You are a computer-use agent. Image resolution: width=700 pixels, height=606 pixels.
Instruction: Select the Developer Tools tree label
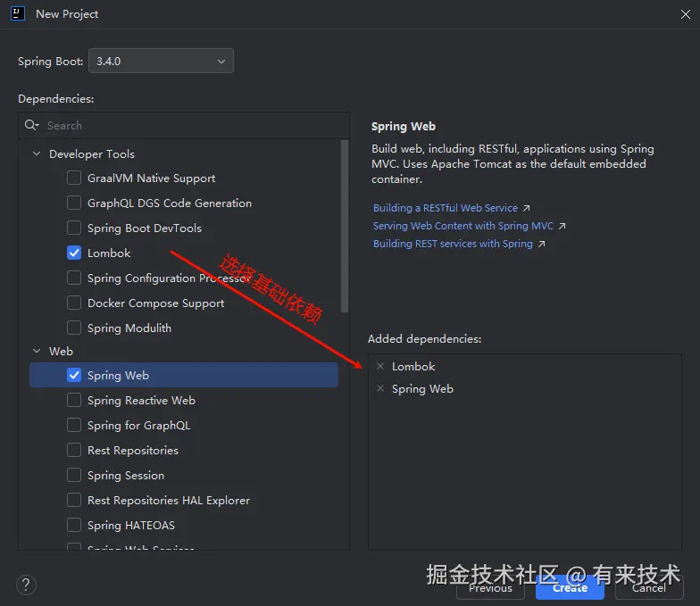coord(91,154)
